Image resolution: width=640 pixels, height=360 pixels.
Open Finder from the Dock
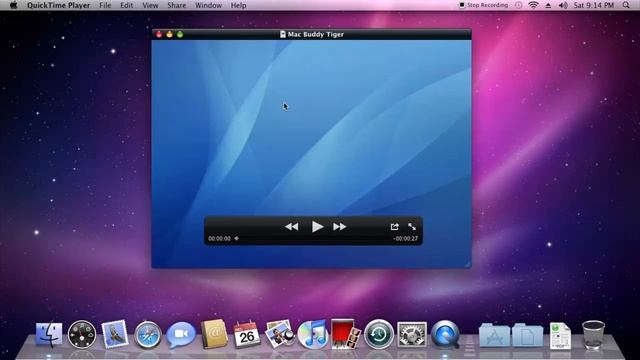point(49,335)
